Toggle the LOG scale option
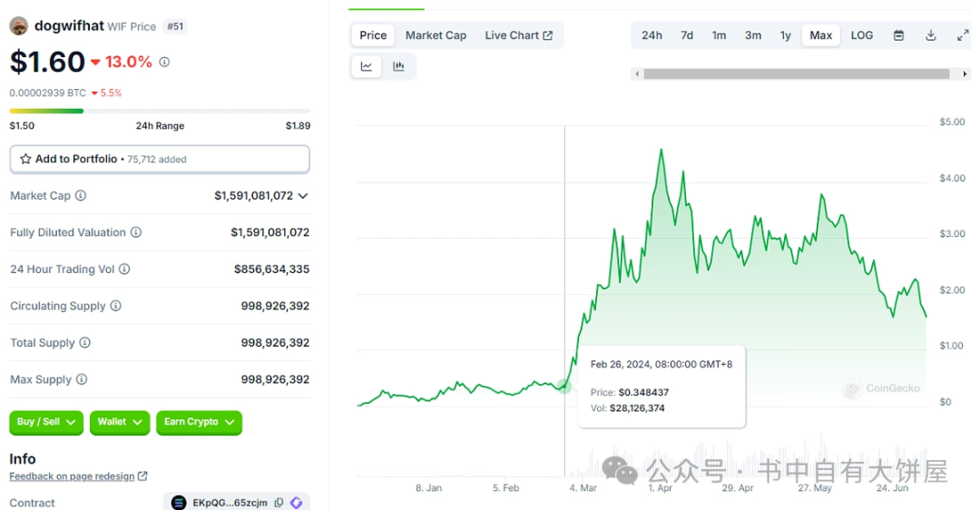The image size is (980, 510). (862, 35)
